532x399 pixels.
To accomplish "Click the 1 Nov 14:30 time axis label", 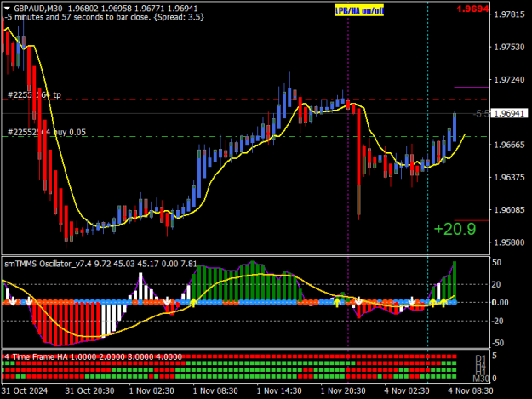I will [x=279, y=390].
